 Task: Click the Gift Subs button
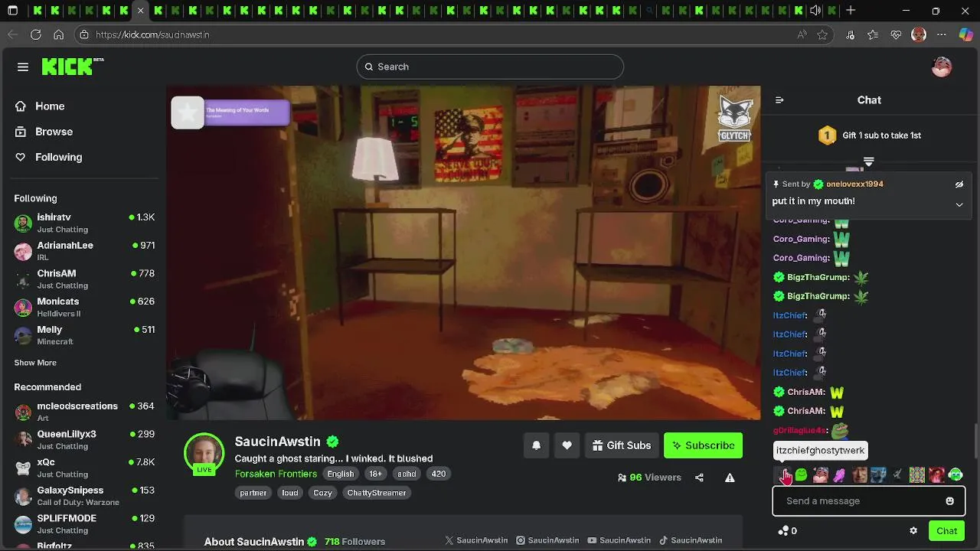point(622,445)
